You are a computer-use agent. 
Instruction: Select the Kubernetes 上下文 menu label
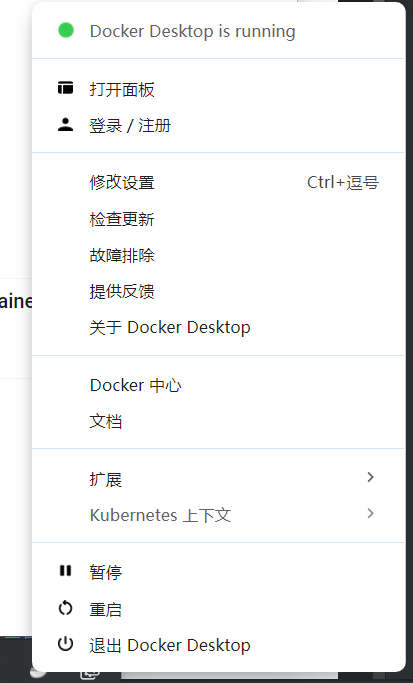[x=160, y=515]
